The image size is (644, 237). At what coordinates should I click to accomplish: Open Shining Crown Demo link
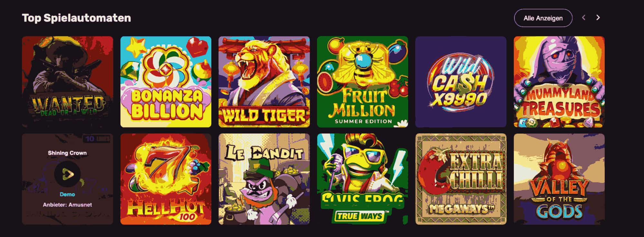click(67, 194)
